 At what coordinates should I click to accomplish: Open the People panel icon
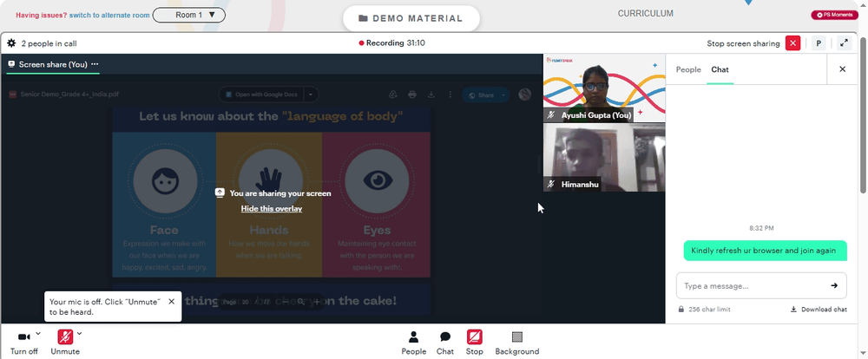[x=413, y=336]
